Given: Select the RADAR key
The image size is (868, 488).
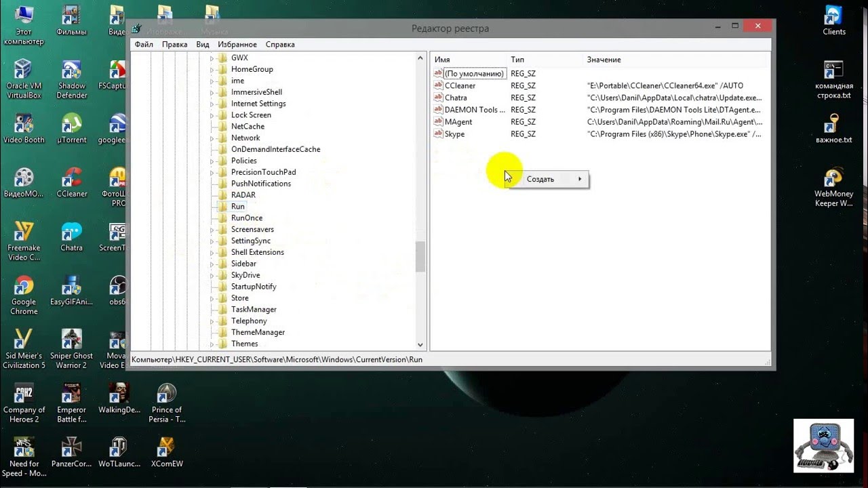Looking at the screenshot, I should (243, 195).
